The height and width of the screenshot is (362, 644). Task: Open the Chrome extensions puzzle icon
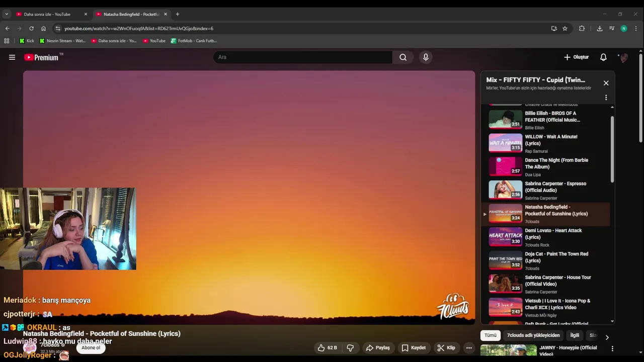[582, 29]
